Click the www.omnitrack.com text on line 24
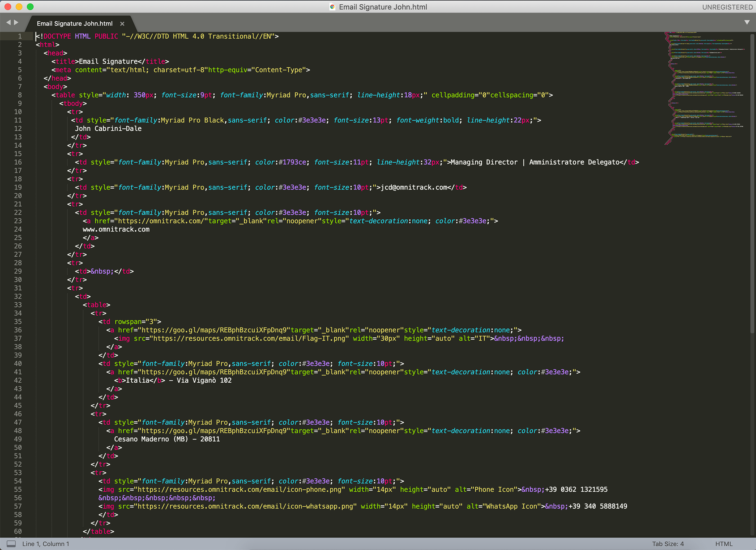This screenshot has width=756, height=550. coord(116,230)
